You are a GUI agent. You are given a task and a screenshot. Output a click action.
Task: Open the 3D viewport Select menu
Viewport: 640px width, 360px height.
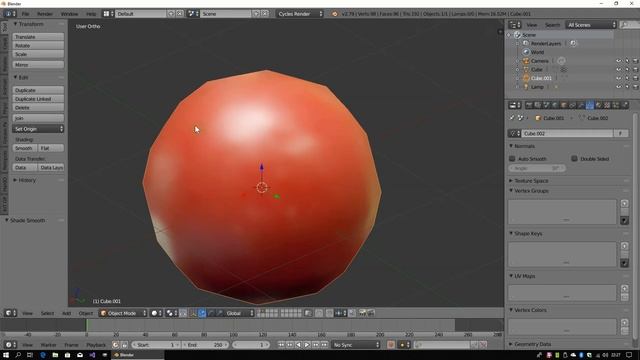(x=47, y=313)
